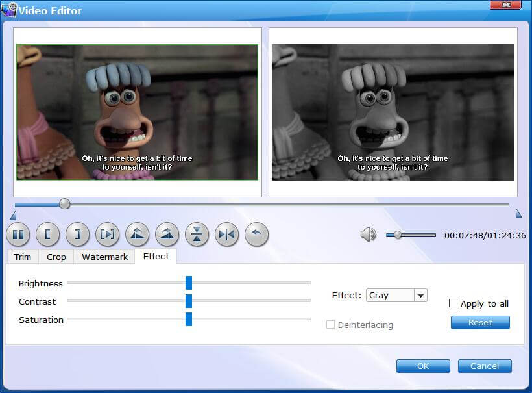Set the trim end point marker
Viewport: 532px width, 393px height.
tap(77, 234)
